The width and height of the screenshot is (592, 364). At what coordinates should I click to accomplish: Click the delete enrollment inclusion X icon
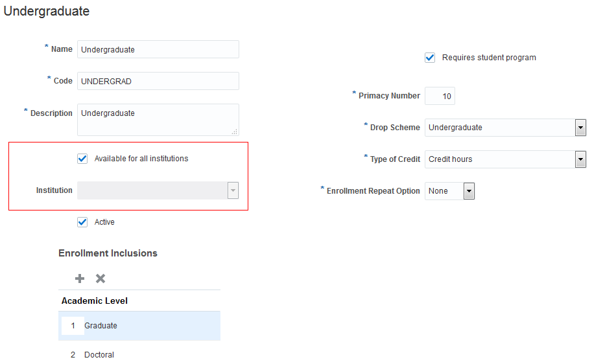[101, 279]
